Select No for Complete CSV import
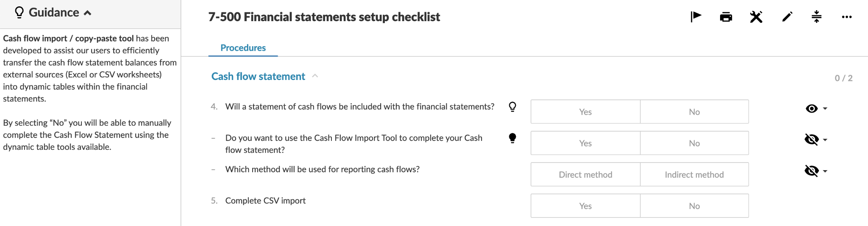The image size is (868, 226). click(x=694, y=206)
